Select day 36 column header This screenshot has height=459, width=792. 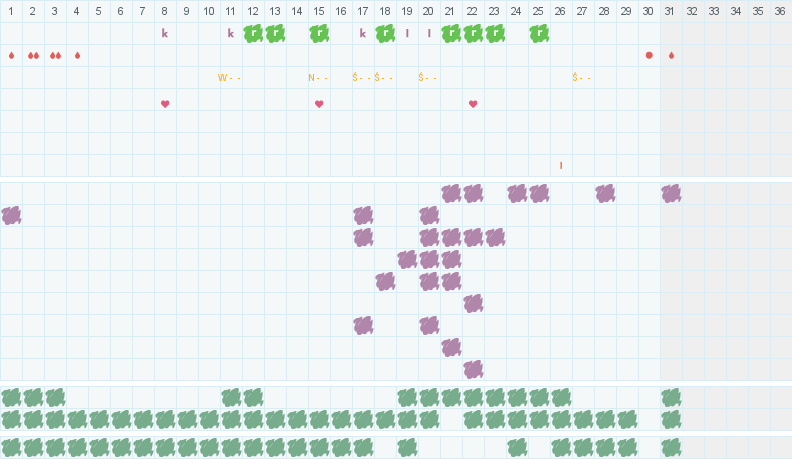tap(780, 11)
